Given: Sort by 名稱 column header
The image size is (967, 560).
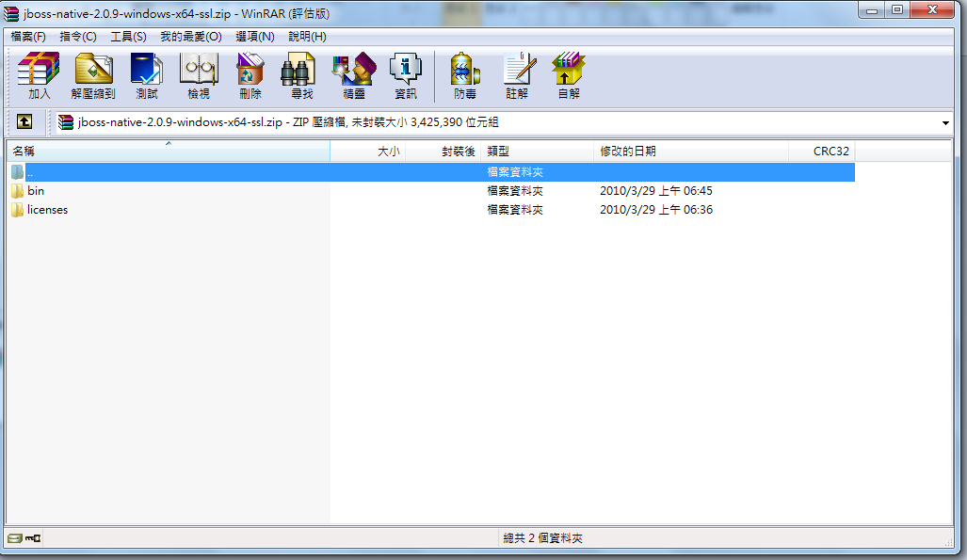Looking at the screenshot, I should (169, 152).
